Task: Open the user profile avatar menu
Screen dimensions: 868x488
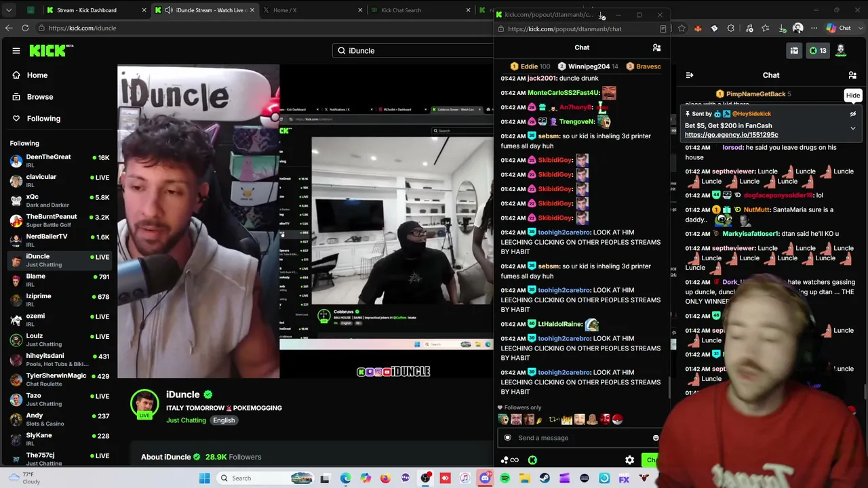Action: [842, 50]
